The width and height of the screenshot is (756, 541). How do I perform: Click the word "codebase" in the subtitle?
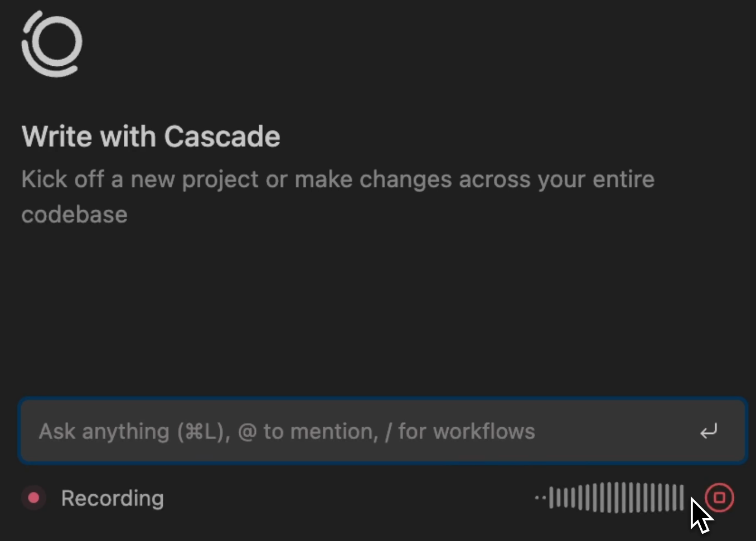[74, 215]
